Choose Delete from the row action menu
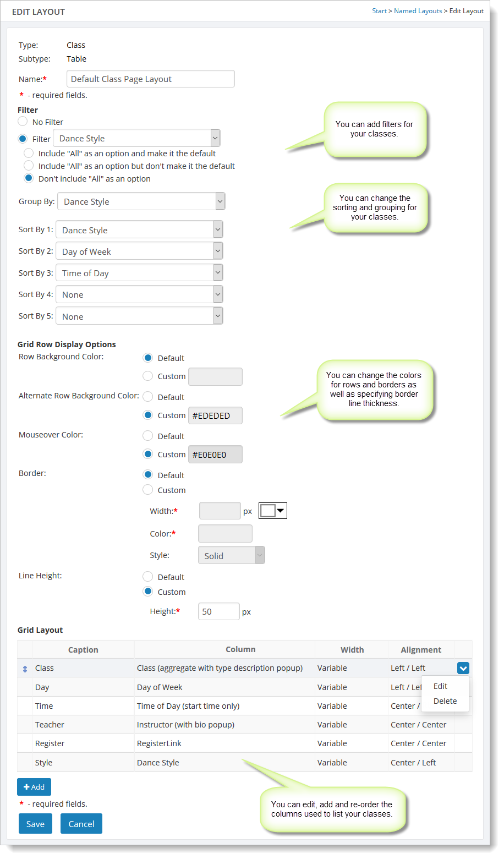Screen dimensions: 504x859 tap(445, 701)
